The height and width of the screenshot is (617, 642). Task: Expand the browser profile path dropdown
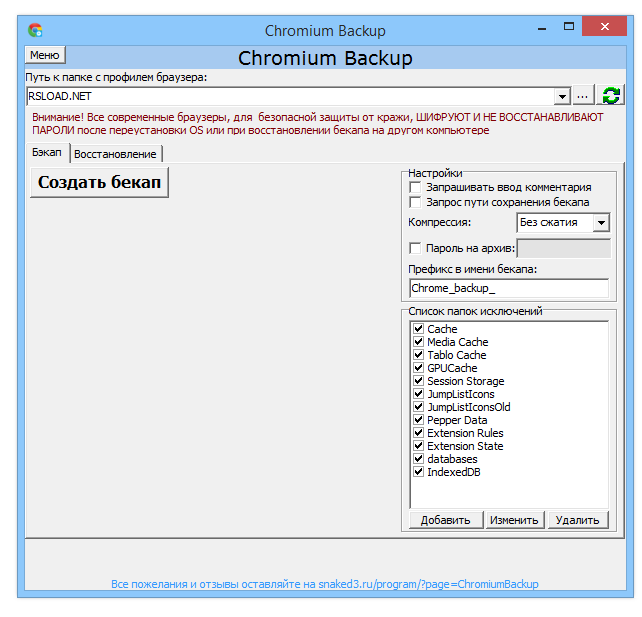click(x=562, y=97)
